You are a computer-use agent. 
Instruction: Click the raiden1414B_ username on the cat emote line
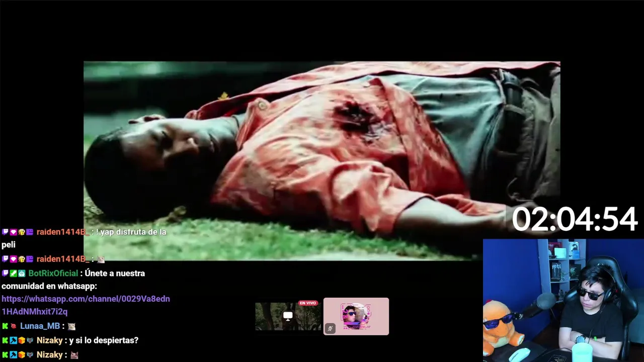(63, 259)
